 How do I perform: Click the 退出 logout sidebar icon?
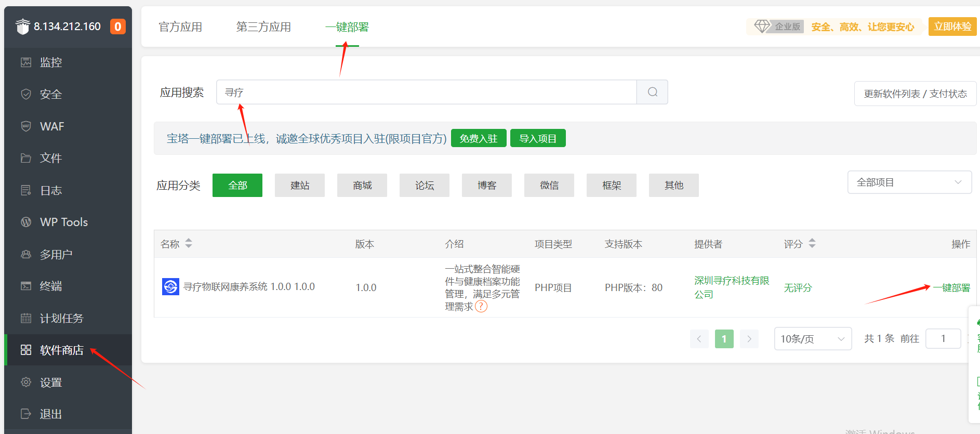tap(26, 414)
